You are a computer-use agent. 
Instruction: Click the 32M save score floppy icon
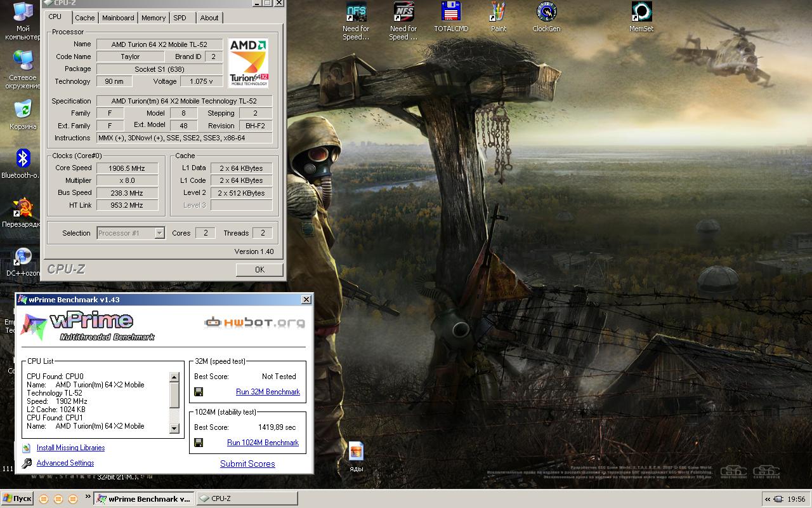pyautogui.click(x=199, y=392)
